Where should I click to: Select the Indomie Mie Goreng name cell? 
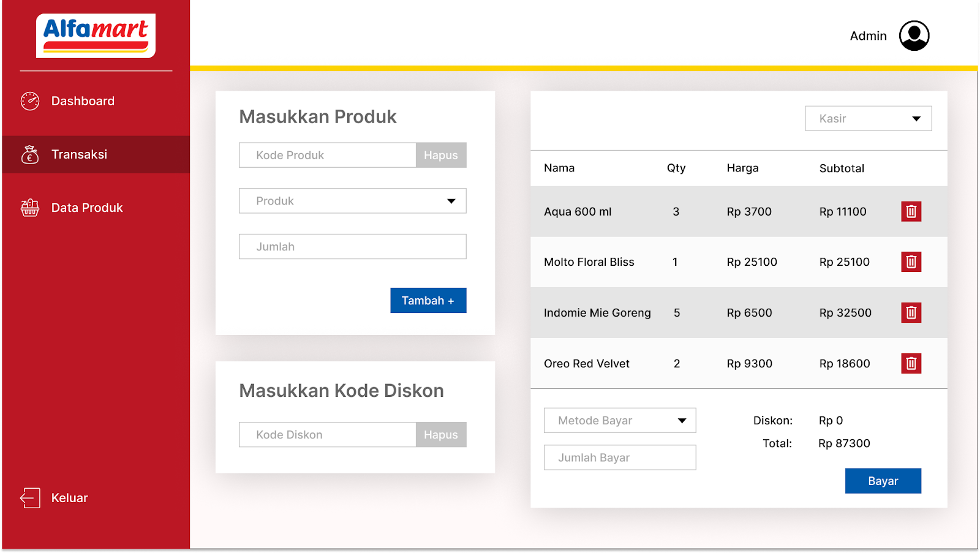(597, 312)
